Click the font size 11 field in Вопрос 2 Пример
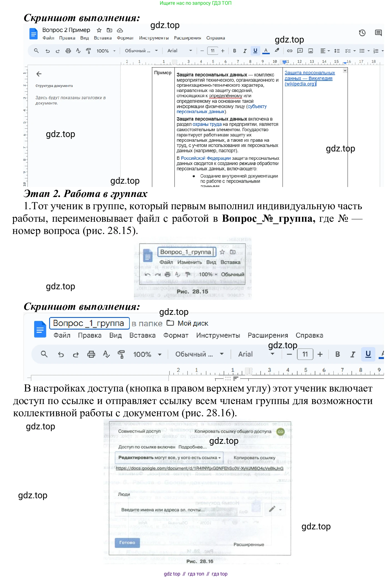The image size is (392, 578). coord(213,51)
